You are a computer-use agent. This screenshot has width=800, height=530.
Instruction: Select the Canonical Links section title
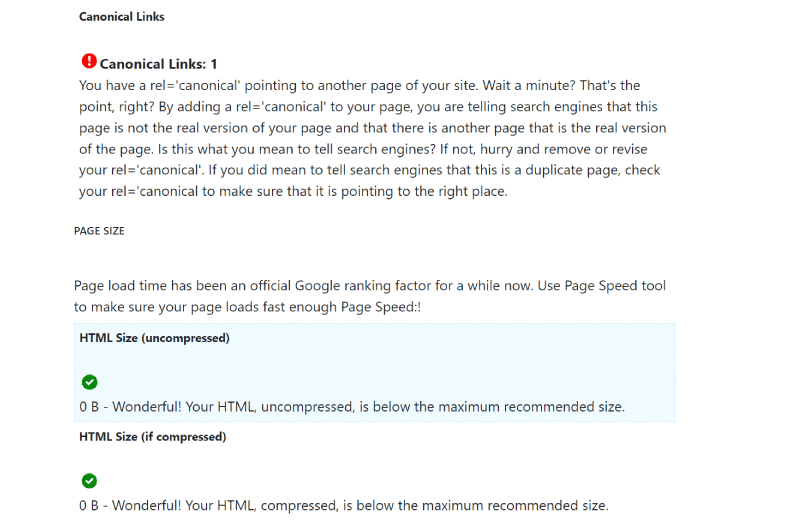click(121, 17)
